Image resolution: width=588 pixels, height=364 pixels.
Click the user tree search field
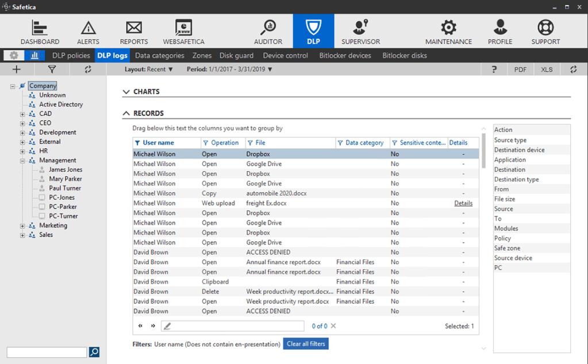pyautogui.click(x=47, y=352)
